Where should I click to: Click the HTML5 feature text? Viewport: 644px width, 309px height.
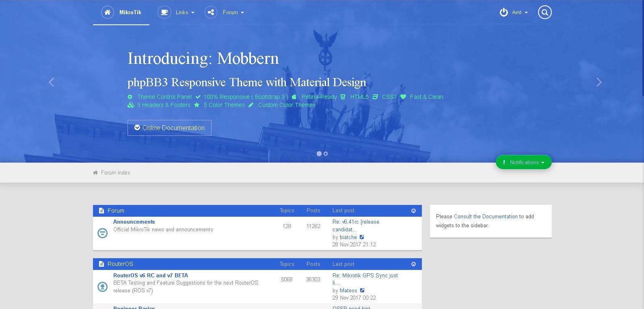coord(359,97)
